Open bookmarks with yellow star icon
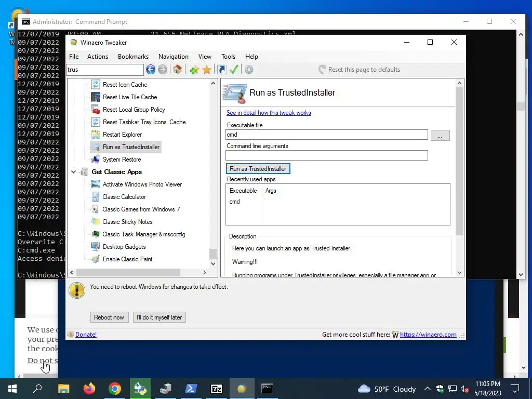The width and height of the screenshot is (532, 399). pyautogui.click(x=207, y=70)
